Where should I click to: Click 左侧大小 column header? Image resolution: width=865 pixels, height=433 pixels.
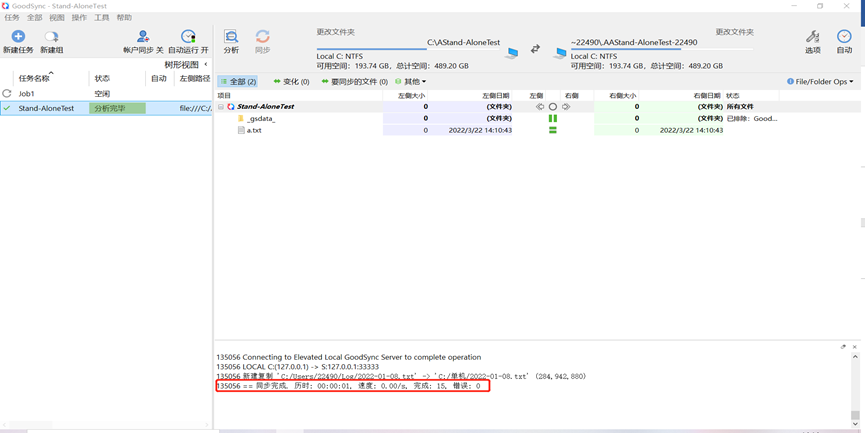coord(413,96)
